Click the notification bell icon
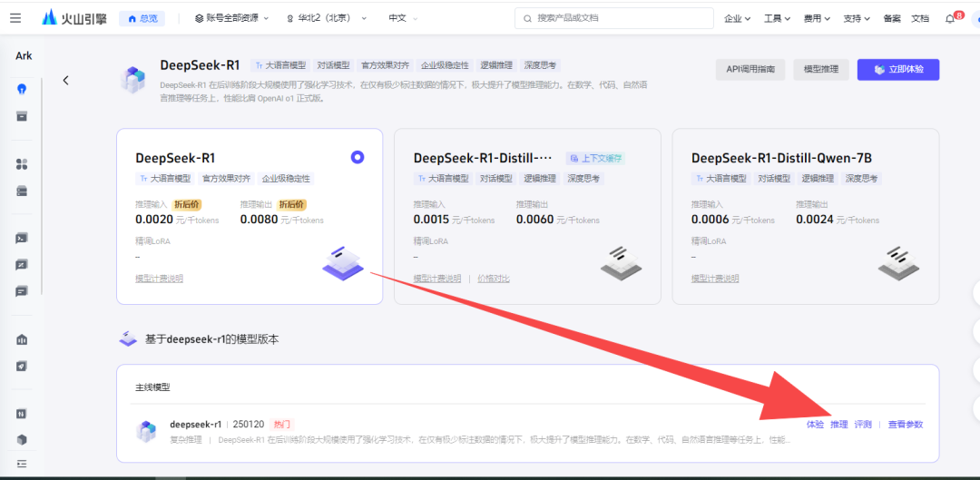 [950, 19]
